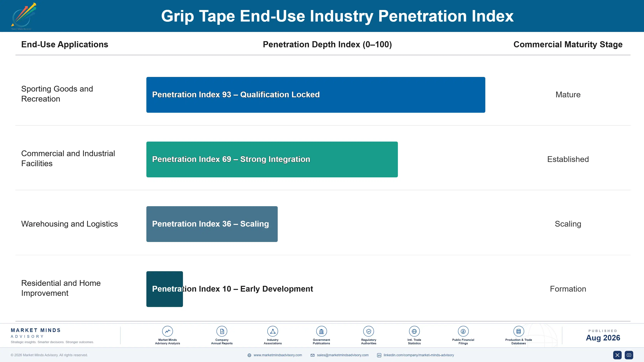The width and height of the screenshot is (644, 362).
Task: Click the Penetration Index 93 bar
Action: tap(316, 95)
